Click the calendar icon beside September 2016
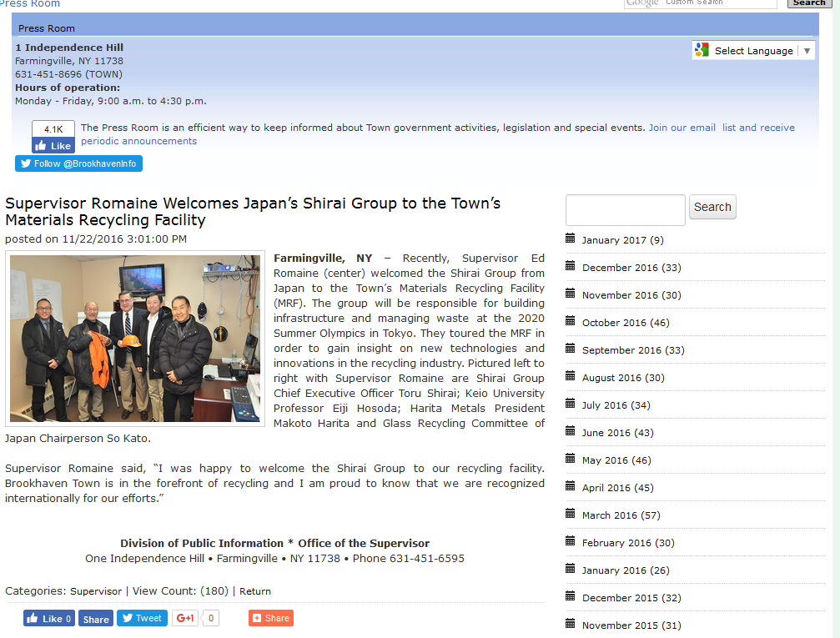 click(570, 349)
